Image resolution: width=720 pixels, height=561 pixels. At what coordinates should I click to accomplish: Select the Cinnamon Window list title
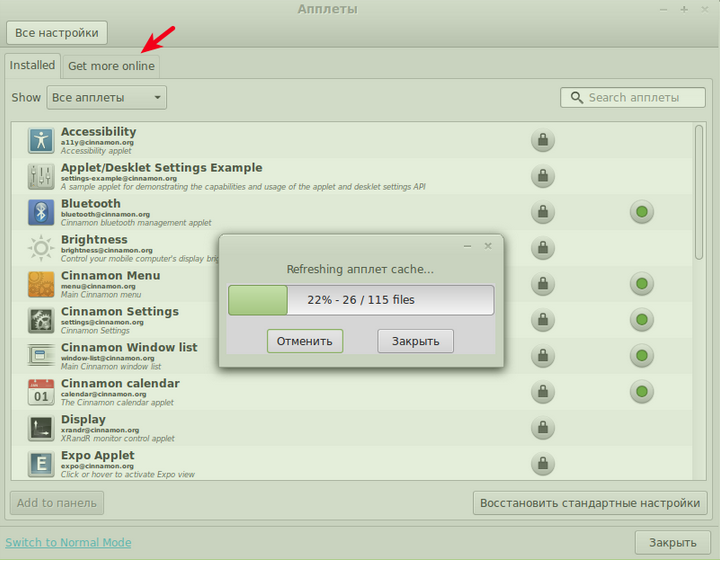(x=129, y=348)
